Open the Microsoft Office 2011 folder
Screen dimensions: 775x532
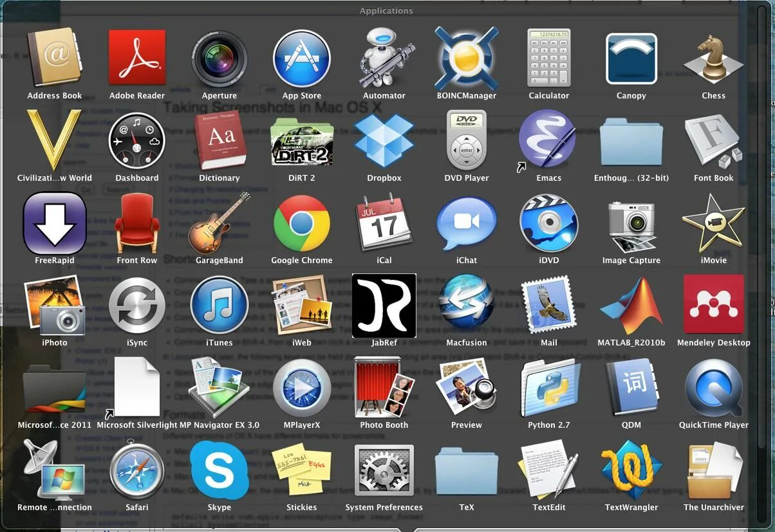(55, 390)
